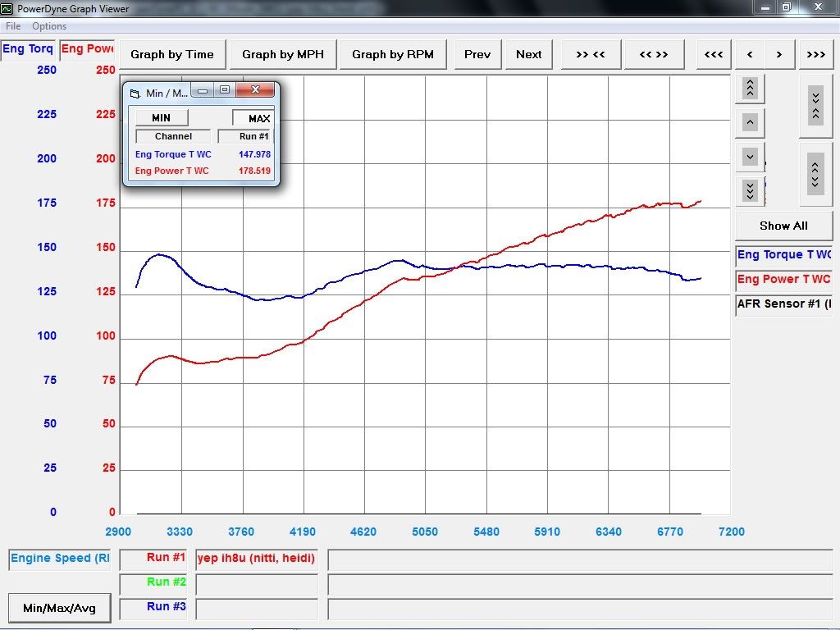
Task: Click the triple down chevron scroll button
Action: click(x=750, y=190)
